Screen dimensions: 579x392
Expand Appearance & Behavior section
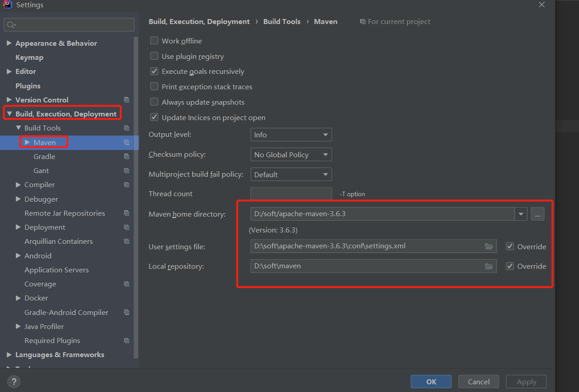9,43
